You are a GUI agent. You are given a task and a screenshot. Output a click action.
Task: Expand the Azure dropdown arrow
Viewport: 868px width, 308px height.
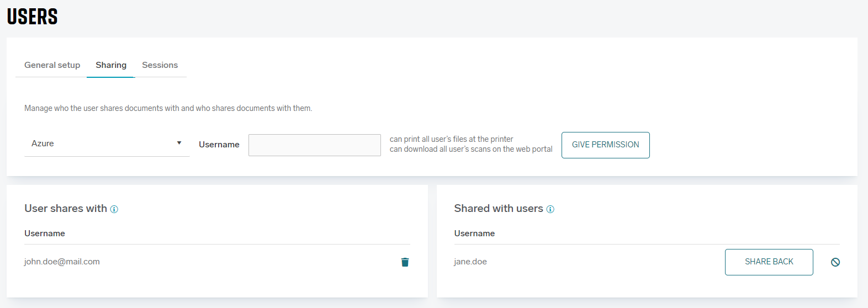[179, 144]
